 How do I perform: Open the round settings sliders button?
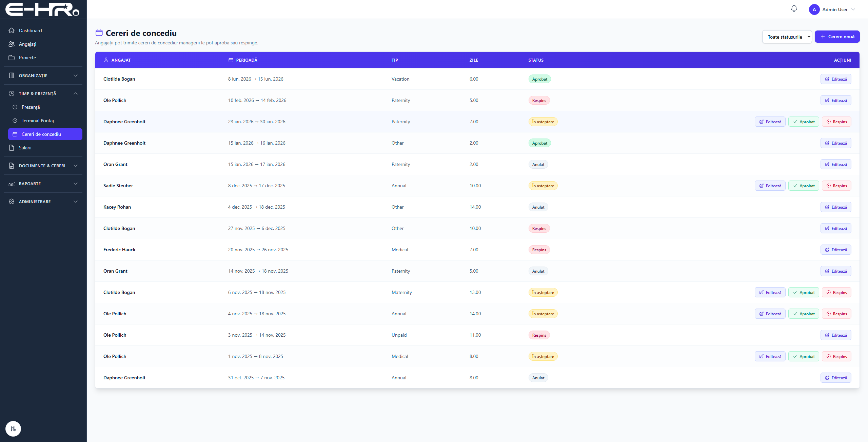(x=13, y=429)
